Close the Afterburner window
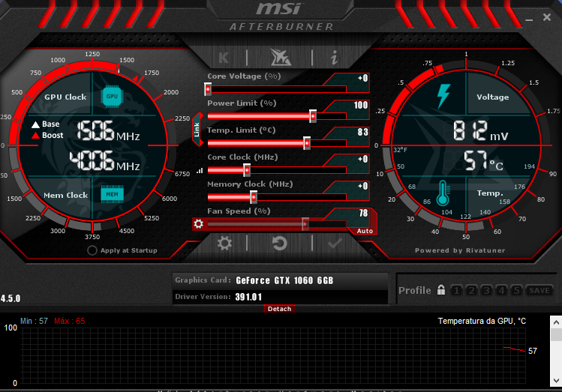Viewport: 562px width, 392px height. (546, 16)
